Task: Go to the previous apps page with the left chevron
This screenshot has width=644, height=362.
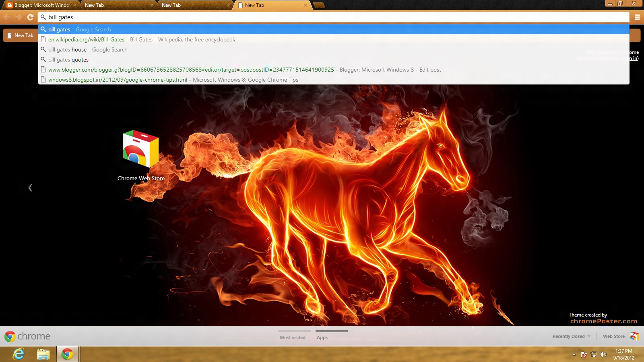Action: [x=30, y=187]
